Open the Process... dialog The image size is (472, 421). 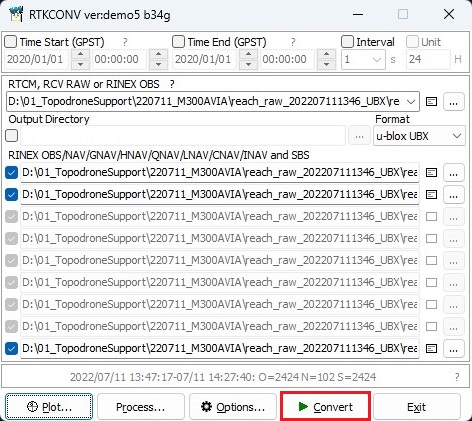point(141,407)
